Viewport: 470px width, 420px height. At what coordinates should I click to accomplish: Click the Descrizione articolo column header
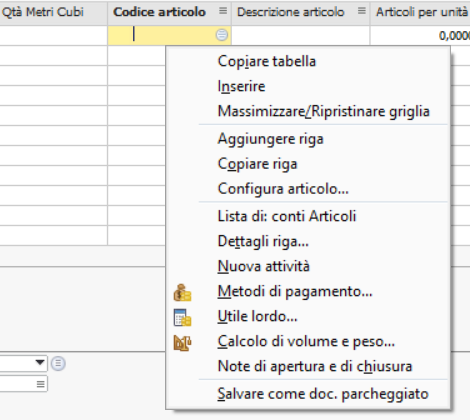click(301, 12)
